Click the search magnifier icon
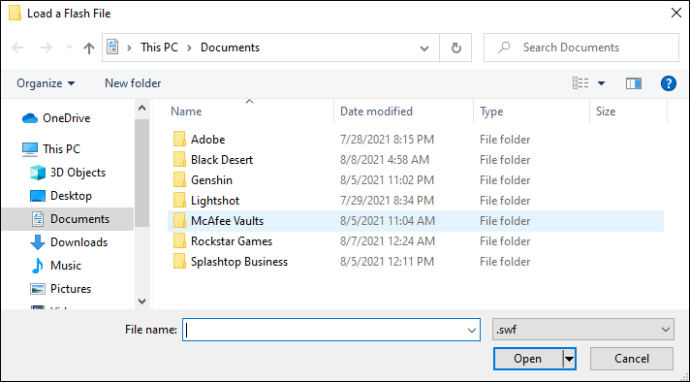This screenshot has height=382, width=690. point(504,48)
